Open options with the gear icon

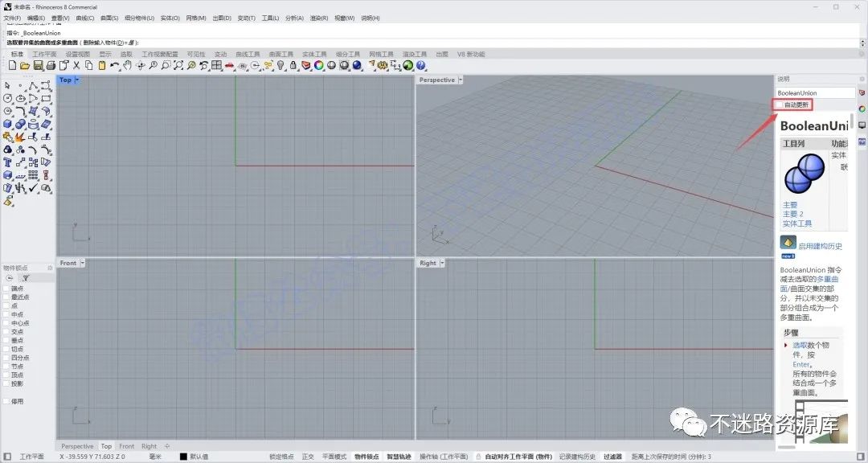coord(383,65)
